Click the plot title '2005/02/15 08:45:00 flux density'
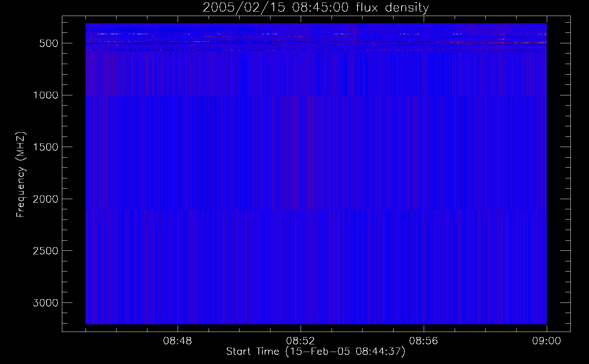The width and height of the screenshot is (589, 364). coord(316,8)
